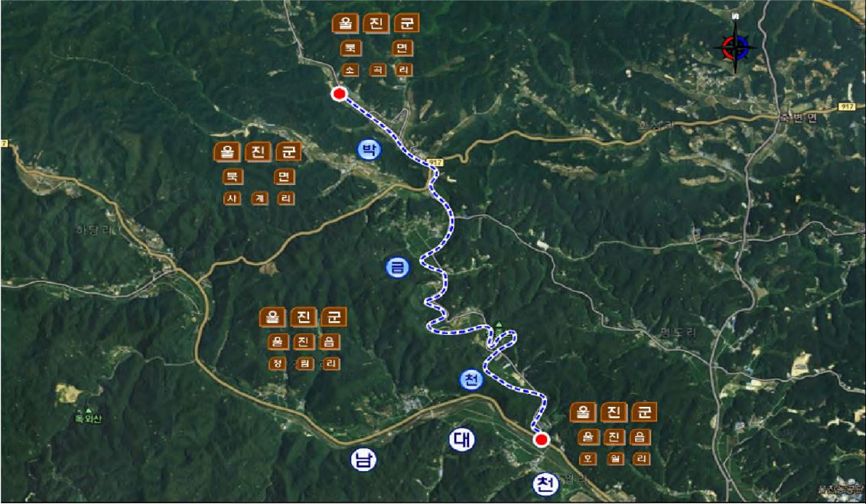The height and width of the screenshot is (504, 866).
Task: Click the 소 tile in the 소곡리 label
Action: tap(350, 70)
